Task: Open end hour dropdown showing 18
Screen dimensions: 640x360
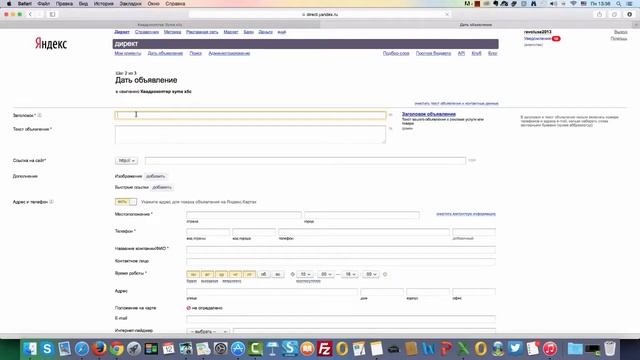Action: (350, 274)
